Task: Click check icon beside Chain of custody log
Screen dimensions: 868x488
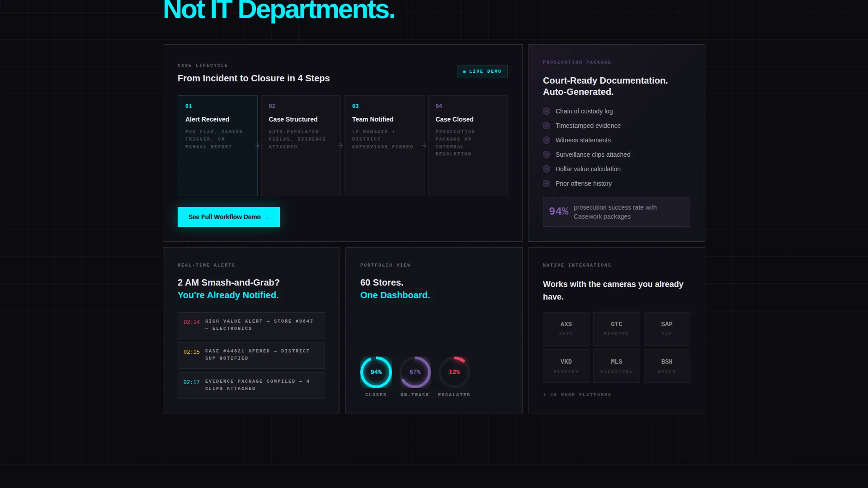Action: 547,111
